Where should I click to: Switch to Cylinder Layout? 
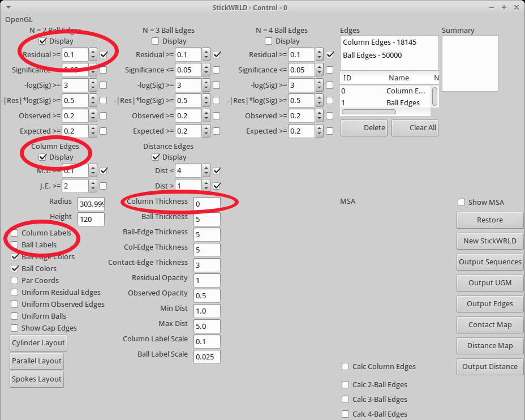pyautogui.click(x=38, y=343)
